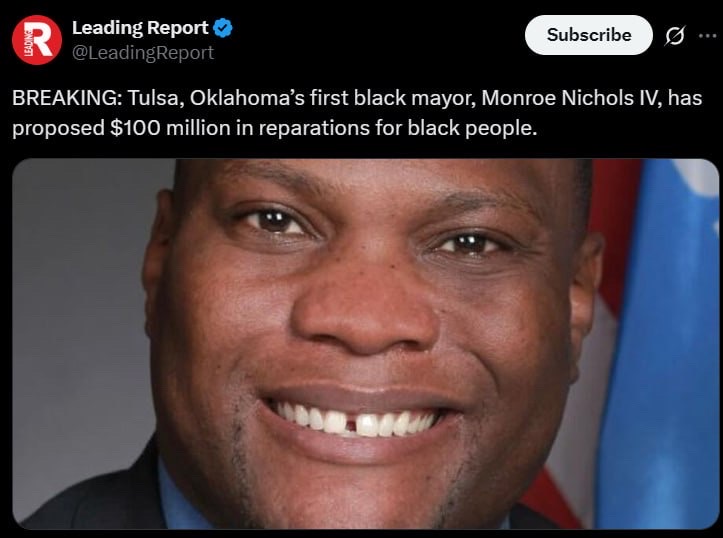Screen dimensions: 723x538
Task: Click the $100 million text in the post
Action: [171, 128]
